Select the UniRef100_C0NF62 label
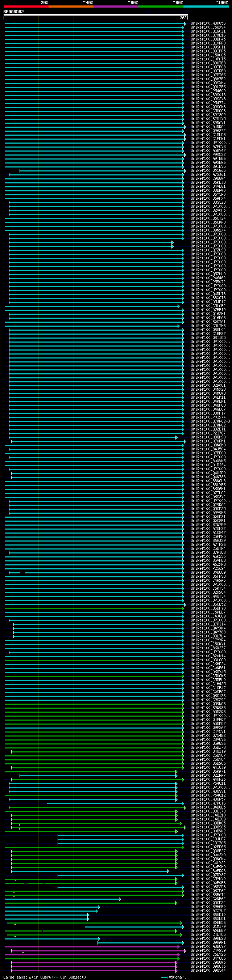Image resolution: width=232 pixels, height=980 pixels. tap(208, 899)
